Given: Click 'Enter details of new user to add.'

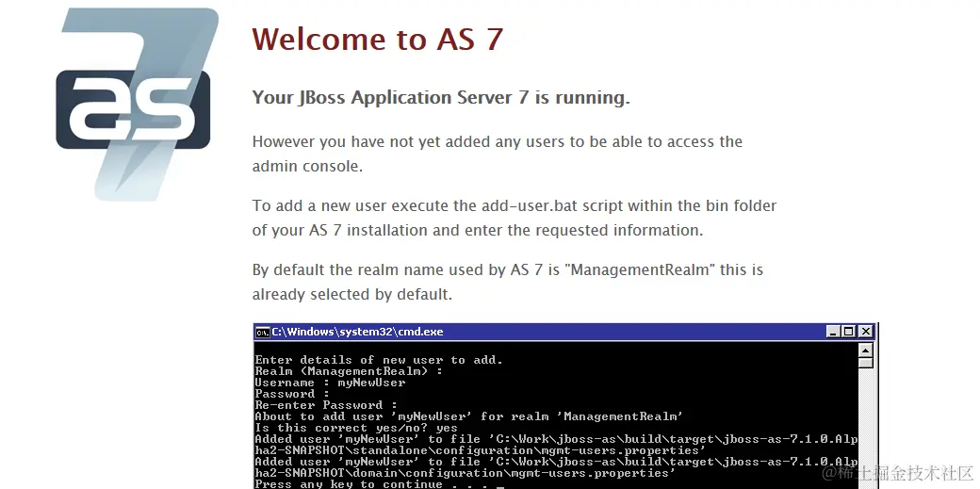Looking at the screenshot, I should [x=379, y=360].
